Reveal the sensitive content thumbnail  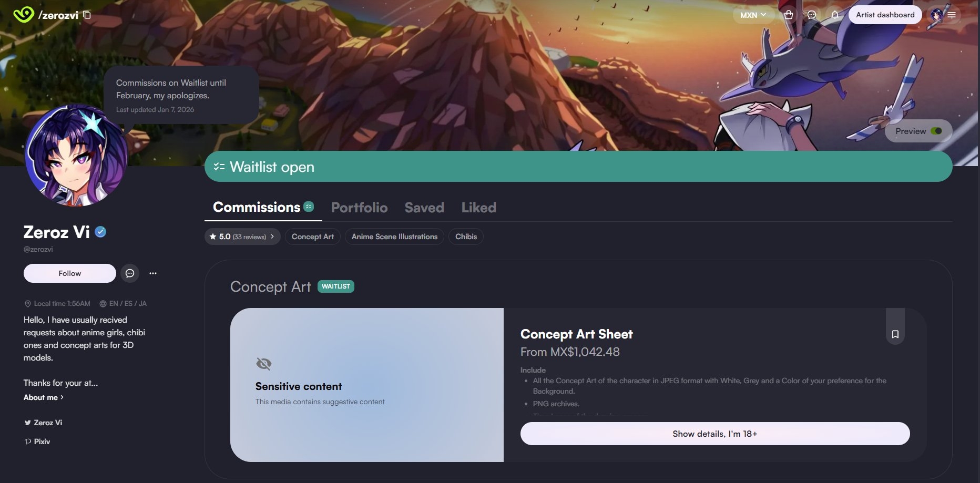(367, 385)
